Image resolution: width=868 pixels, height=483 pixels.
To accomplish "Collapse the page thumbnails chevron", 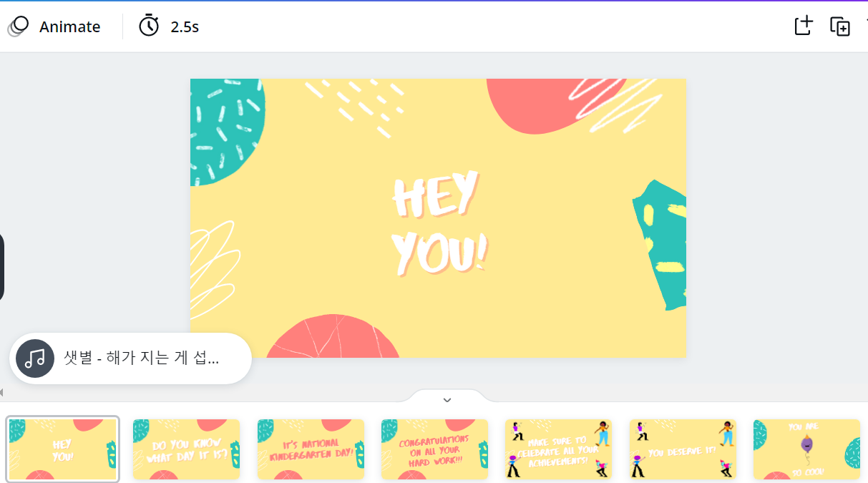I will (447, 399).
